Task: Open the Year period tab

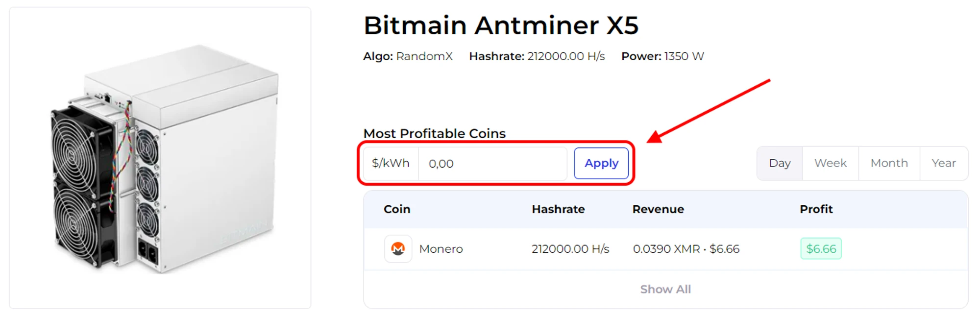Action: coord(943,163)
